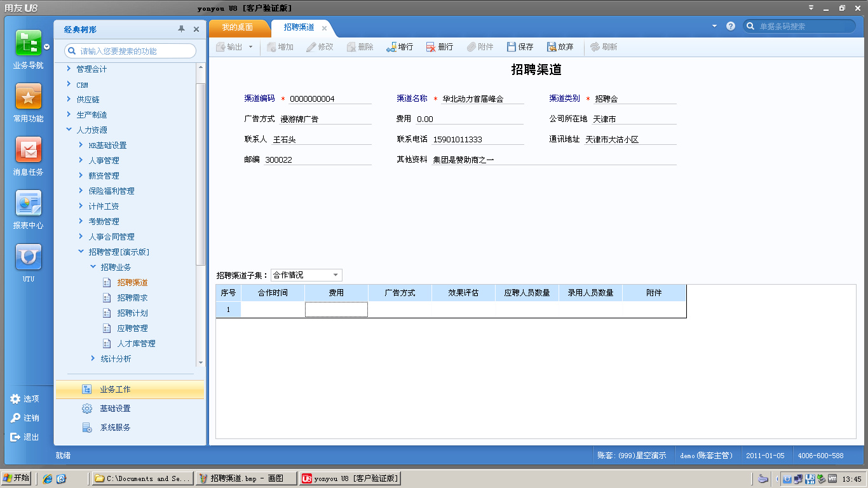Expand the CRM tree node
This screenshot has height=488, width=868.
(69, 84)
